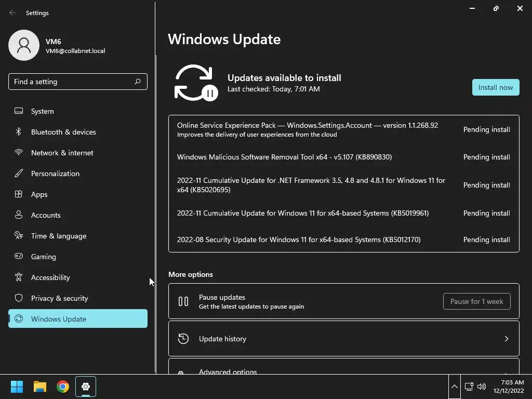Screen dimensions: 532x399
Task: Click the network tray icon
Action: click(469, 387)
